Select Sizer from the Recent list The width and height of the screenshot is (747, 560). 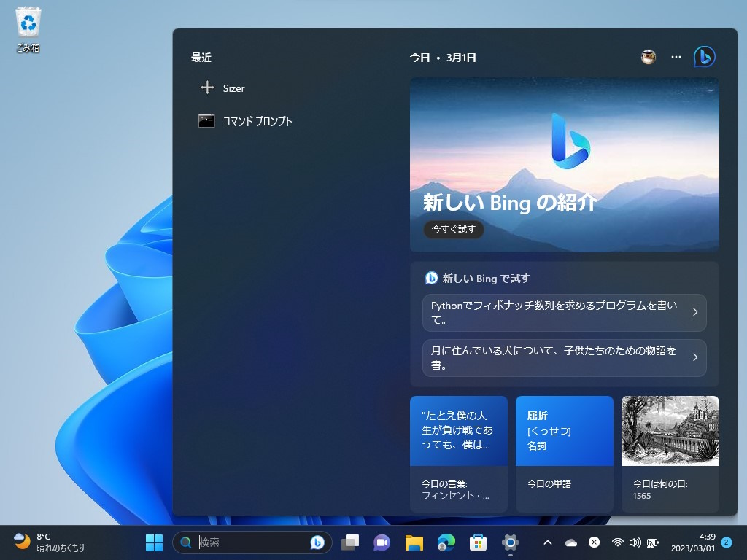tap(234, 87)
